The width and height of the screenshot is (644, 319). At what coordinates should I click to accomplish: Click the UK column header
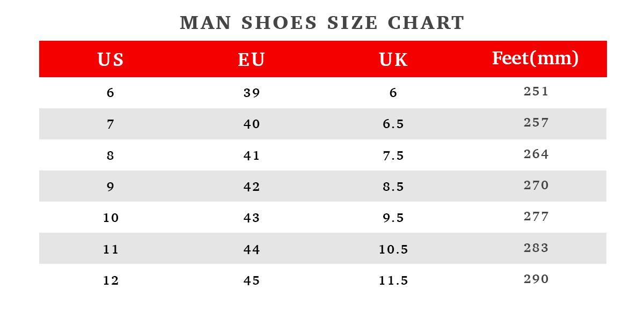tap(393, 60)
